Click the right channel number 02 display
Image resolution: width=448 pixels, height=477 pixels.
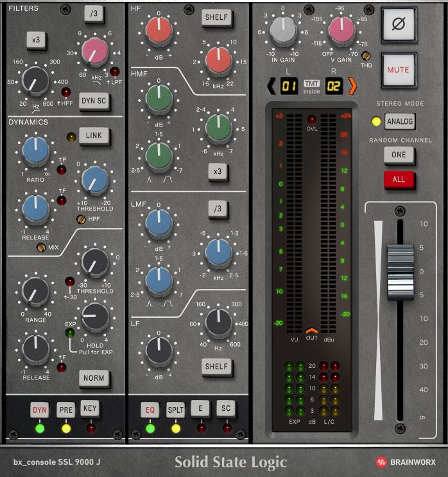tap(334, 87)
